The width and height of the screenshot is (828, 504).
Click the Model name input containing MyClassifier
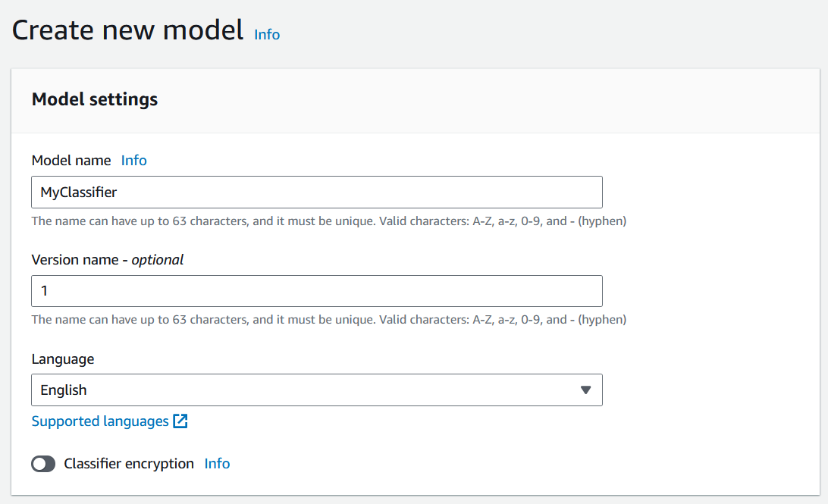pos(317,192)
